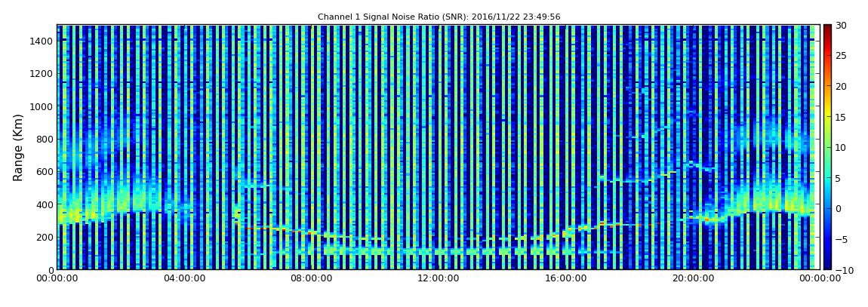This screenshot has height=307, width=868.
Task: Click the x-axis time label 12:00:00
Action: 438,279
